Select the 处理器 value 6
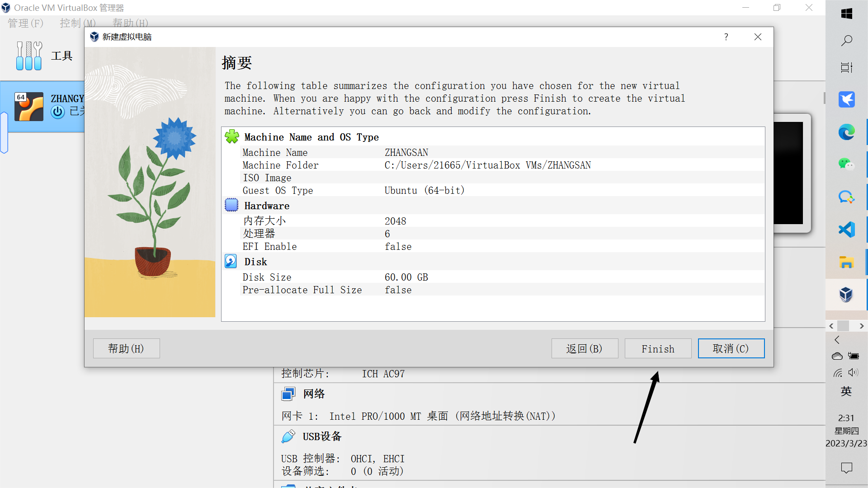The width and height of the screenshot is (868, 488). click(387, 234)
